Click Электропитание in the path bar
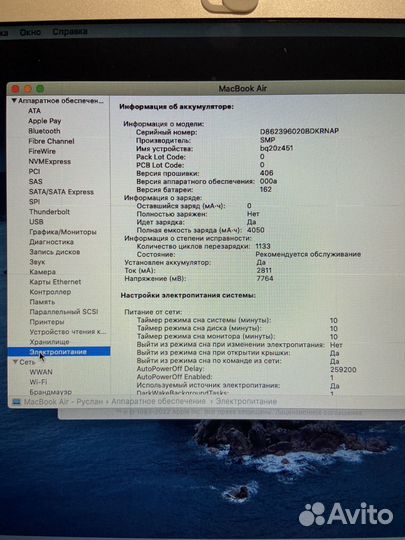This screenshot has width=405, height=540. [x=246, y=402]
